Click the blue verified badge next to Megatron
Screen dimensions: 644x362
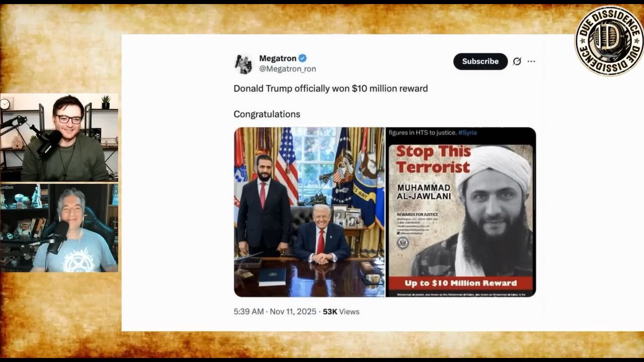302,58
